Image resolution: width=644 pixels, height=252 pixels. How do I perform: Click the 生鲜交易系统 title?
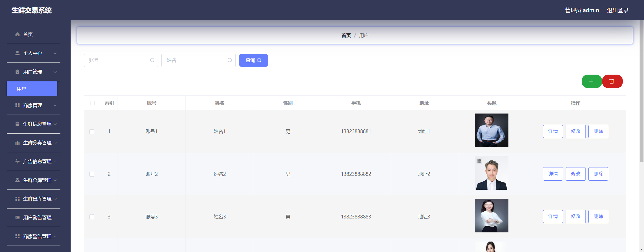coord(31,10)
